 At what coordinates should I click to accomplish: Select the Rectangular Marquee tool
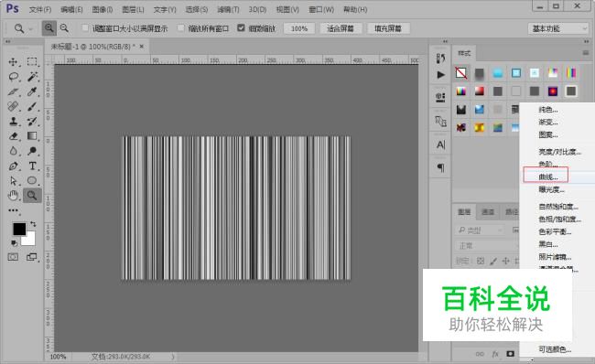click(32, 62)
